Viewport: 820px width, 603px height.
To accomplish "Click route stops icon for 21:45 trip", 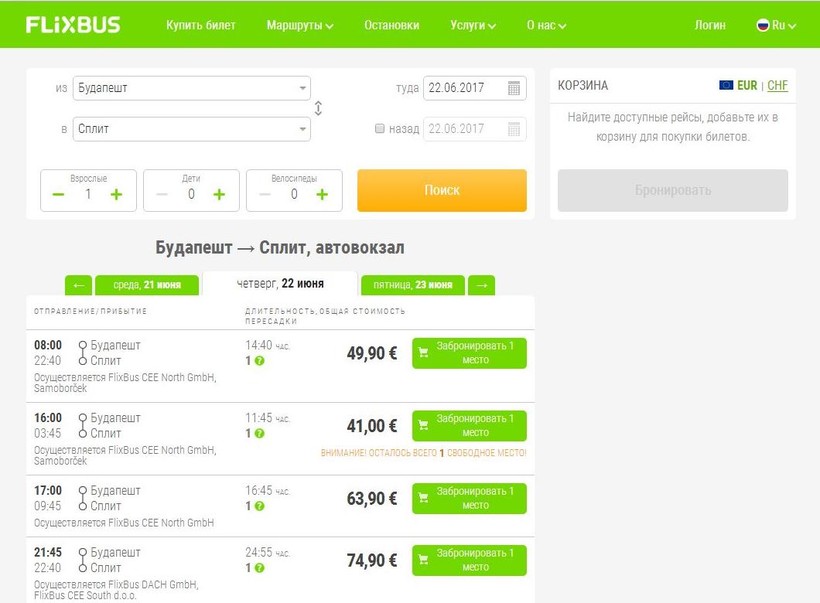I will point(83,560).
